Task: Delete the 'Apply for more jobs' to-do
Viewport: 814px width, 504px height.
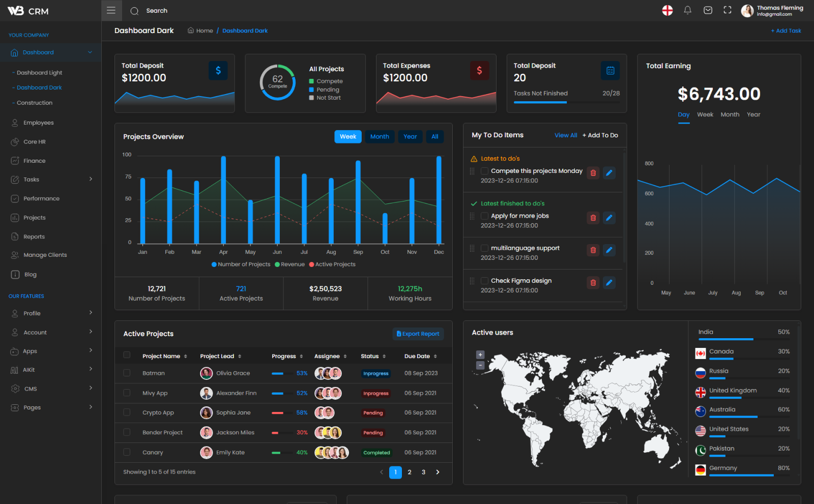Action: (x=593, y=218)
